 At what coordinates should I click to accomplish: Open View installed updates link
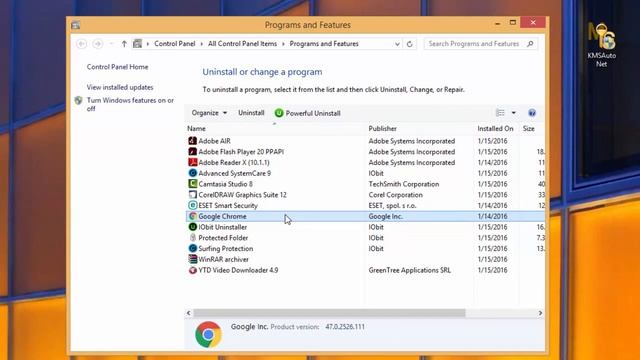pyautogui.click(x=120, y=87)
